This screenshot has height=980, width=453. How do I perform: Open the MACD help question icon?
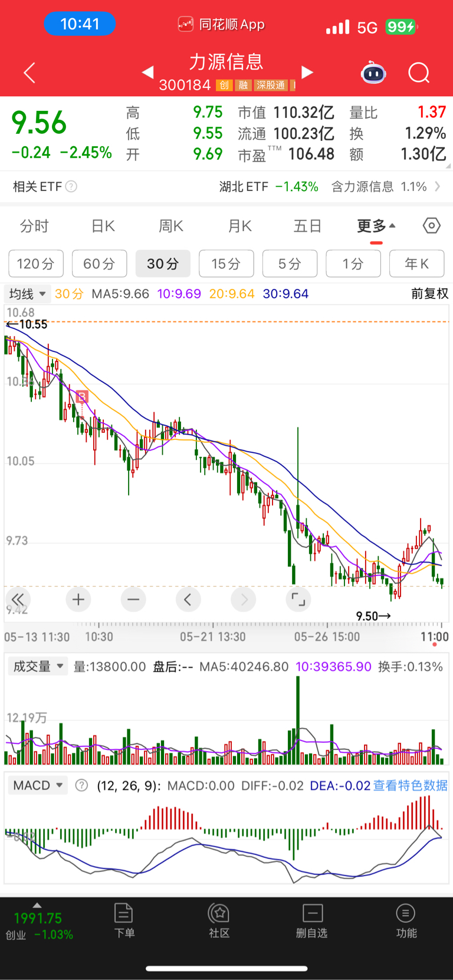(x=82, y=785)
